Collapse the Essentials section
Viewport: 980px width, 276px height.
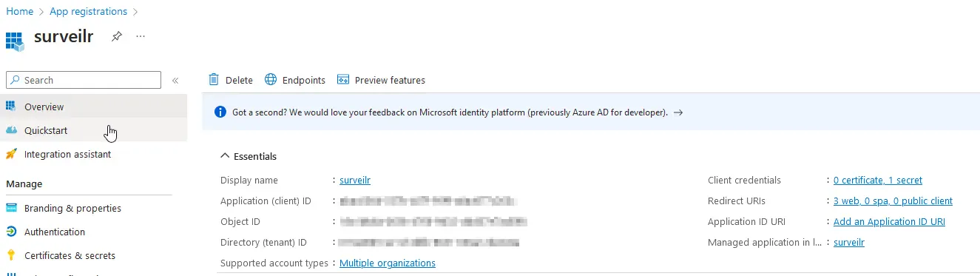click(x=225, y=156)
